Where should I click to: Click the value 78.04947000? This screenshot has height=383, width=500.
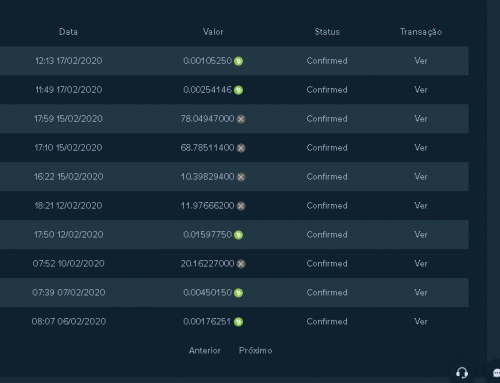[x=207, y=119]
